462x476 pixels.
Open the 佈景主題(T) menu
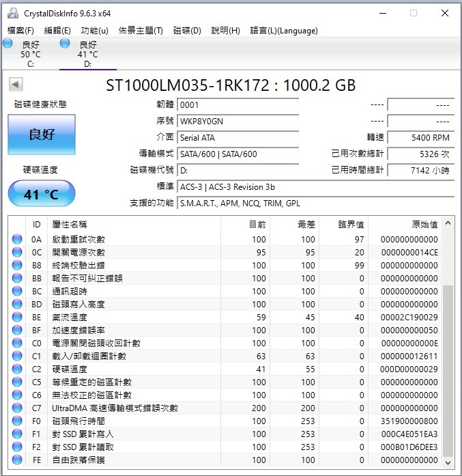141,31
